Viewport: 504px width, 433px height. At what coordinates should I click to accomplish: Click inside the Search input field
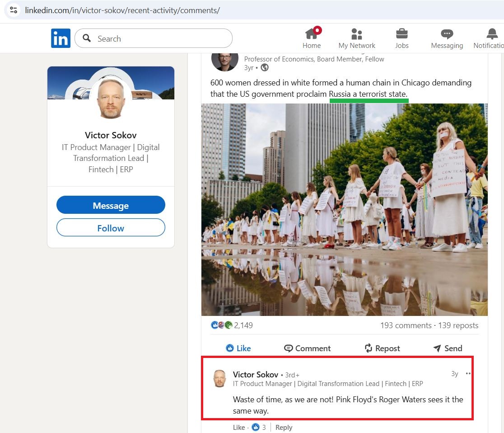click(154, 38)
